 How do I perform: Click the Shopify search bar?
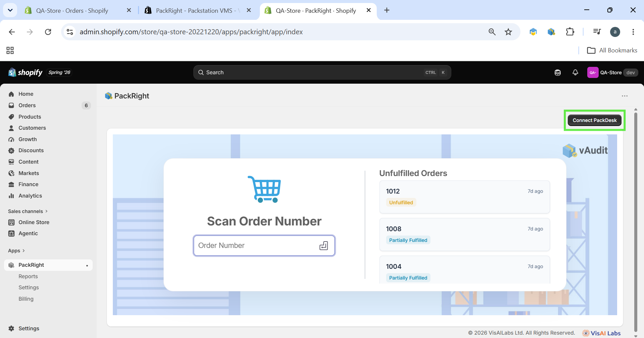322,73
